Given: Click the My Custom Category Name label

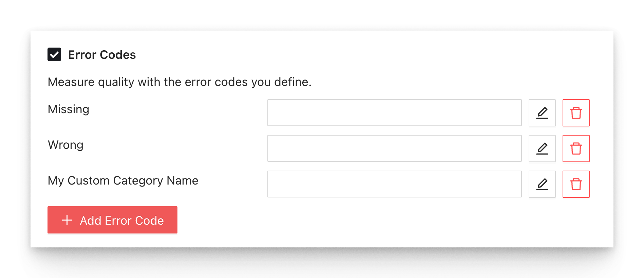Looking at the screenshot, I should [x=123, y=180].
